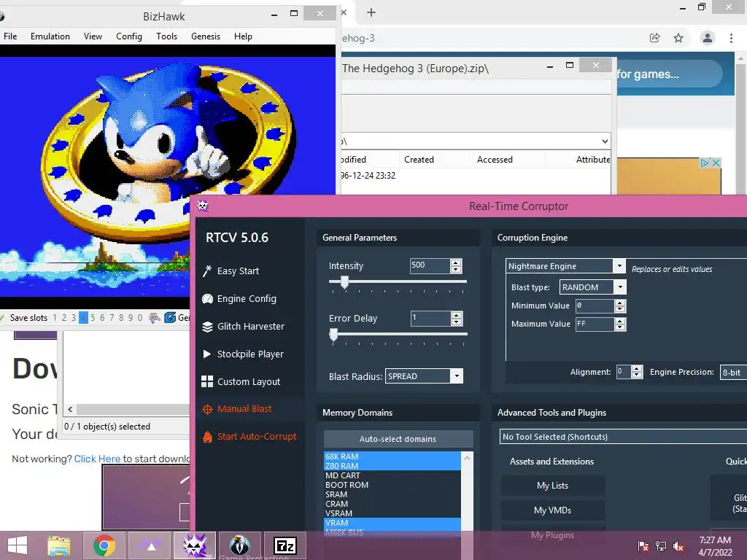This screenshot has height=560, width=747.
Task: Click the Genesis core icon in BizHawk status bar
Action: point(170,318)
